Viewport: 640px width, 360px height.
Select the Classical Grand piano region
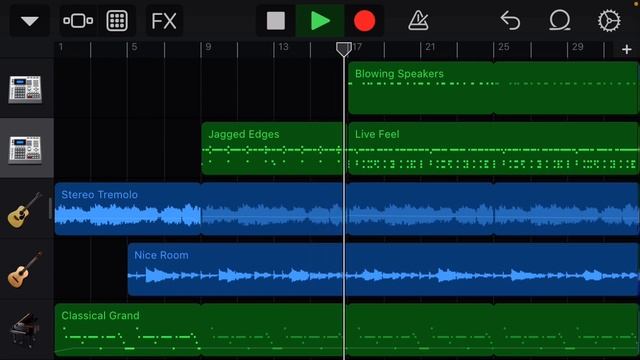(x=347, y=330)
